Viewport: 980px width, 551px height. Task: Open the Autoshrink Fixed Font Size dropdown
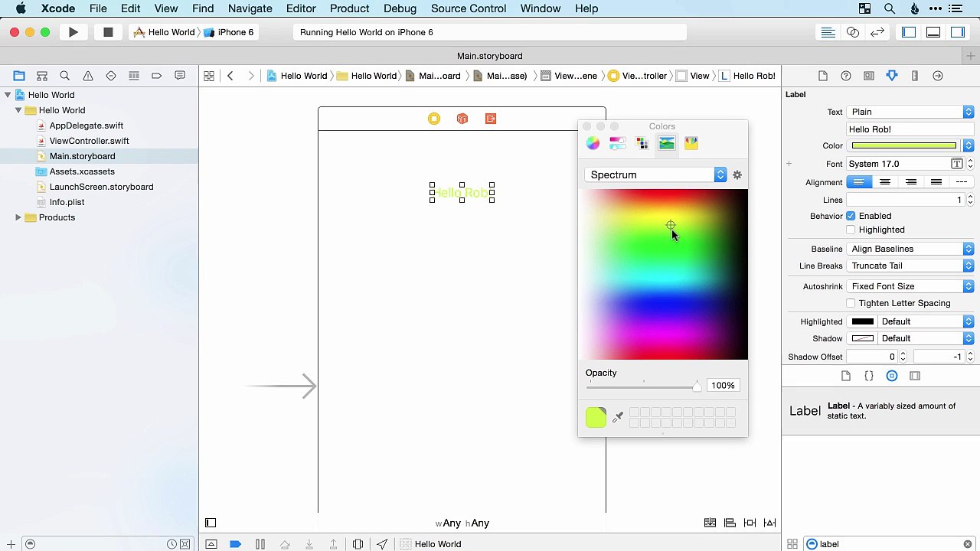point(910,286)
